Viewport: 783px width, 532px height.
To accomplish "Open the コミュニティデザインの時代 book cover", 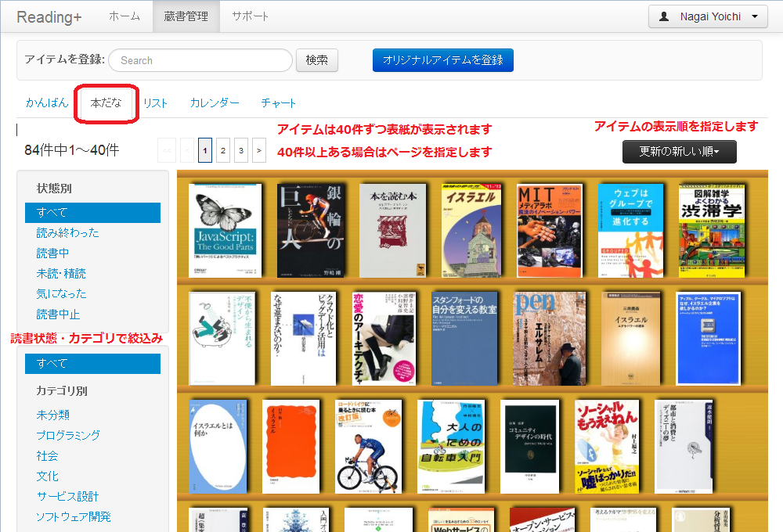I will coord(530,447).
